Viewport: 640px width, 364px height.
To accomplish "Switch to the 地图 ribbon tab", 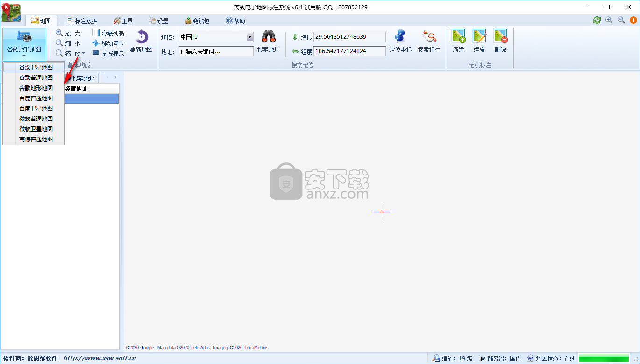I will click(41, 21).
